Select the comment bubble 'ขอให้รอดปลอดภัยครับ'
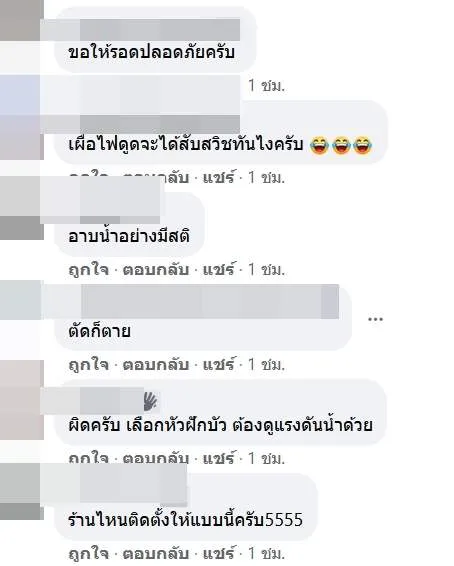The height and width of the screenshot is (566, 454). [155, 40]
